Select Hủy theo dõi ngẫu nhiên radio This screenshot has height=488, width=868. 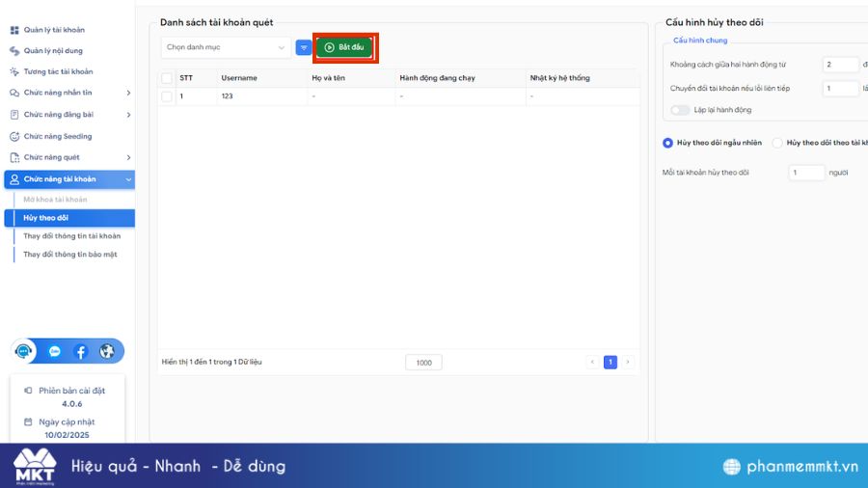(667, 143)
